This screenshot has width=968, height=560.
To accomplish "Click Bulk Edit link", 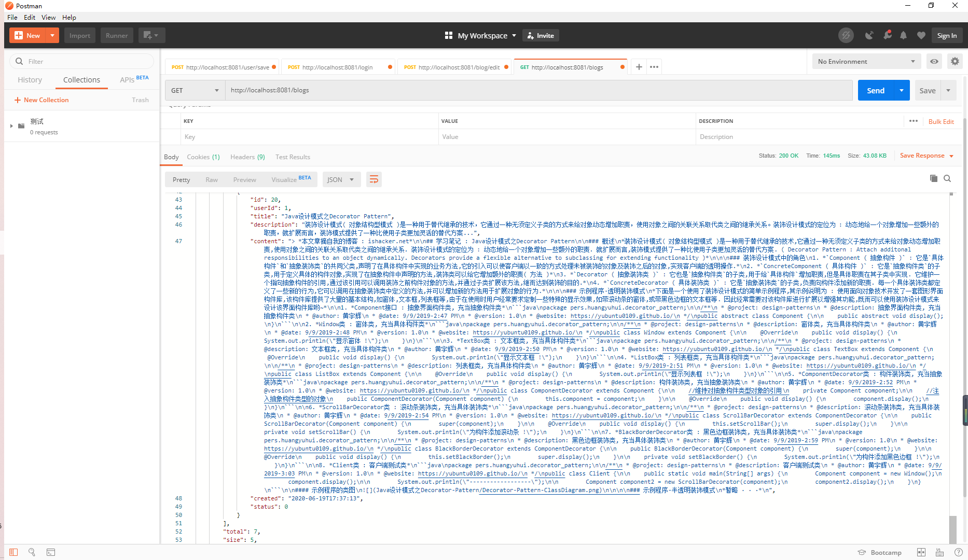I will tap(941, 121).
